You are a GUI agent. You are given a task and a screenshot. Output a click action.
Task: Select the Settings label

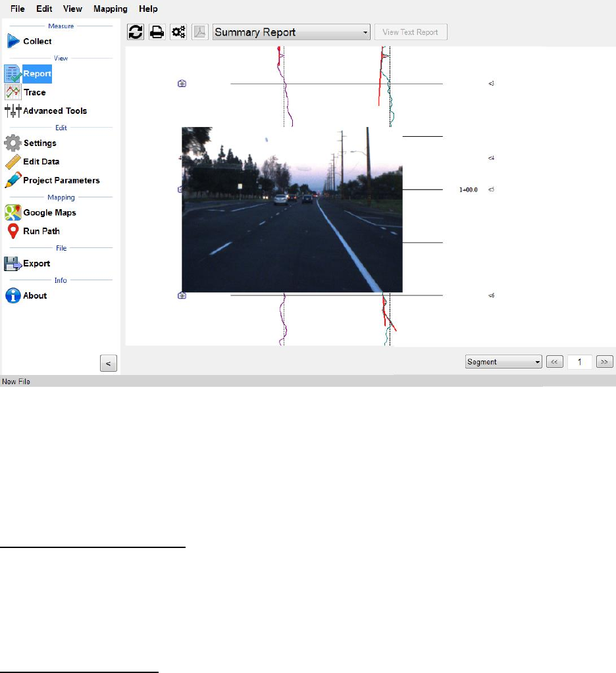pos(40,143)
